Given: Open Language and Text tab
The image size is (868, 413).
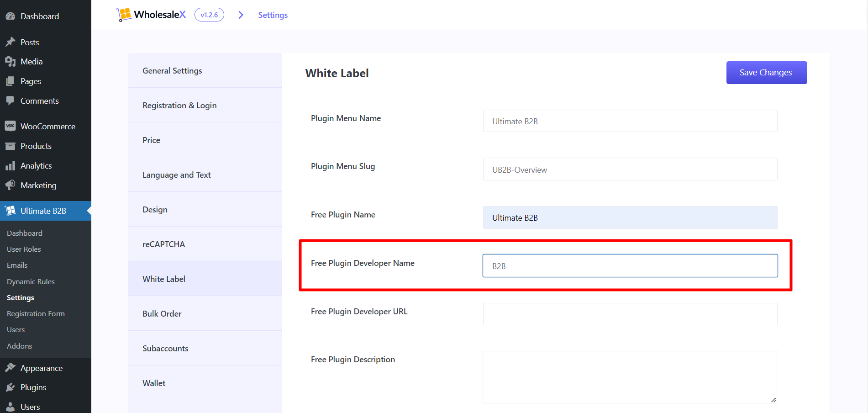Looking at the screenshot, I should coord(205,175).
